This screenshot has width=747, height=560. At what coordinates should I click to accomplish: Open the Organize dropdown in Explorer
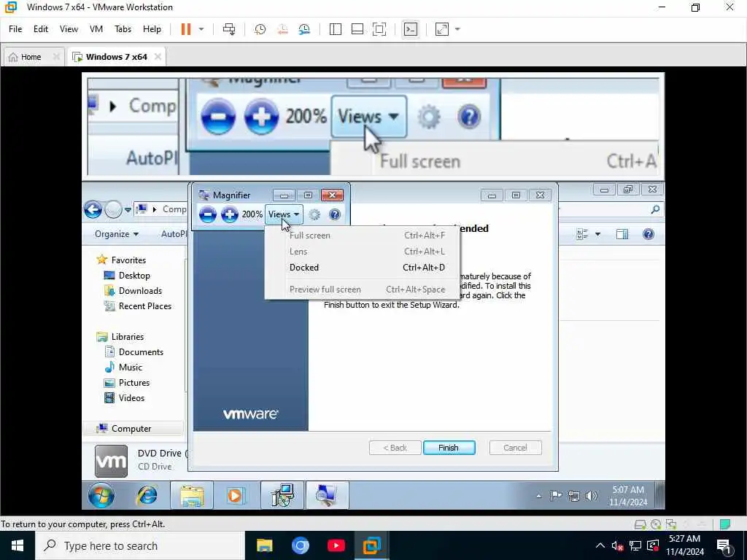(x=117, y=234)
